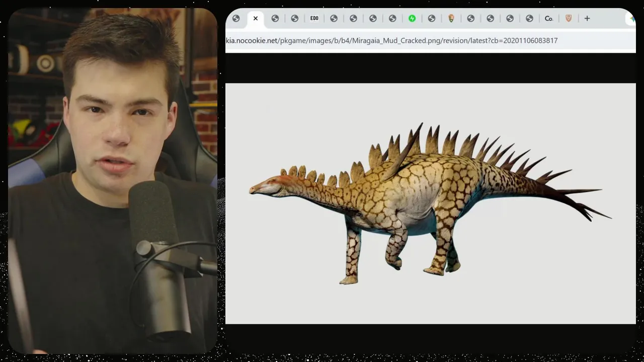Open a new browser tab
The width and height of the screenshot is (644, 362).
587,19
